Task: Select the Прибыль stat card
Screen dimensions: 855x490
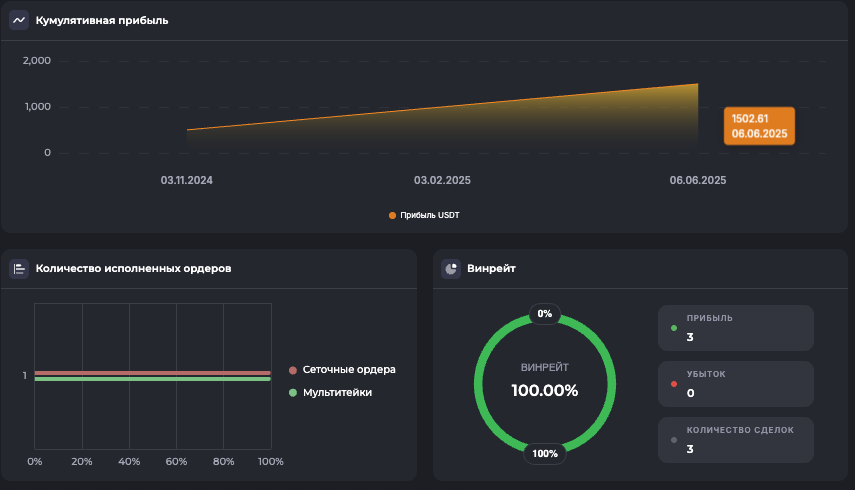Action: (x=735, y=328)
